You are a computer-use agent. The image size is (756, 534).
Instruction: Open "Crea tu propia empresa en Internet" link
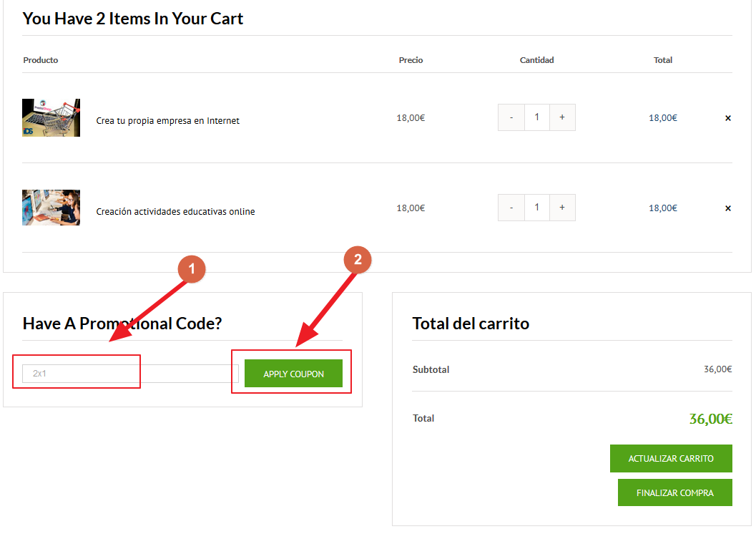point(168,121)
